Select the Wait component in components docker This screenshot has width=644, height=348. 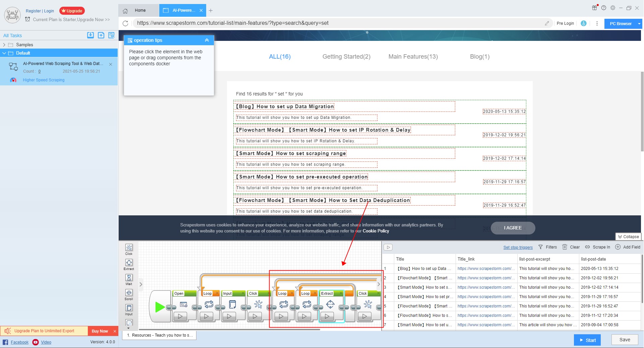[129, 280]
